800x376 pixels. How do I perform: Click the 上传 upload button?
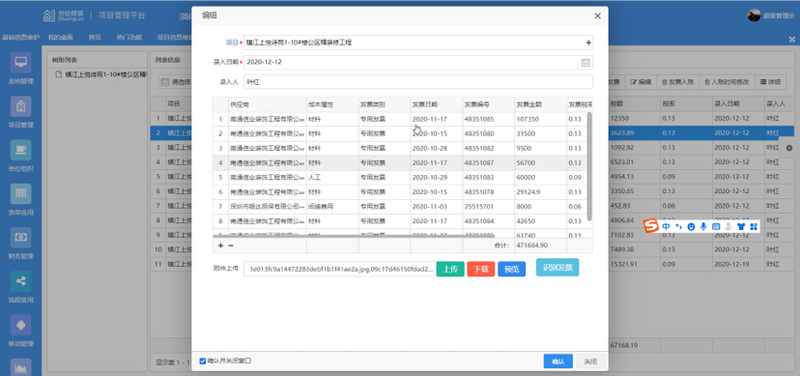tap(450, 269)
